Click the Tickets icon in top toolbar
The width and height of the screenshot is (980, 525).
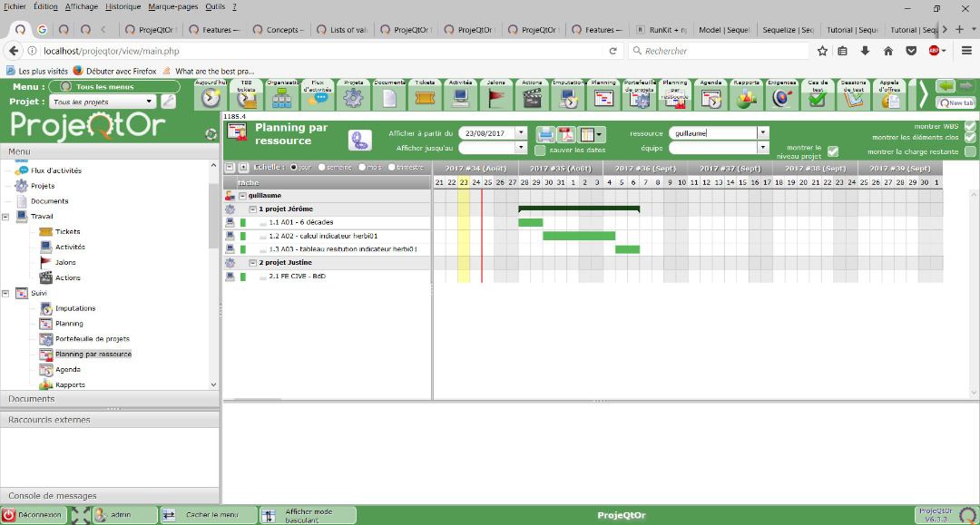[x=425, y=95]
